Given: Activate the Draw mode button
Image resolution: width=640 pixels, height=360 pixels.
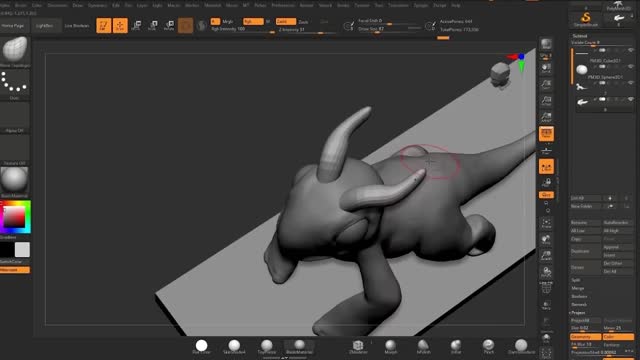Looking at the screenshot, I should pyautogui.click(x=120, y=25).
